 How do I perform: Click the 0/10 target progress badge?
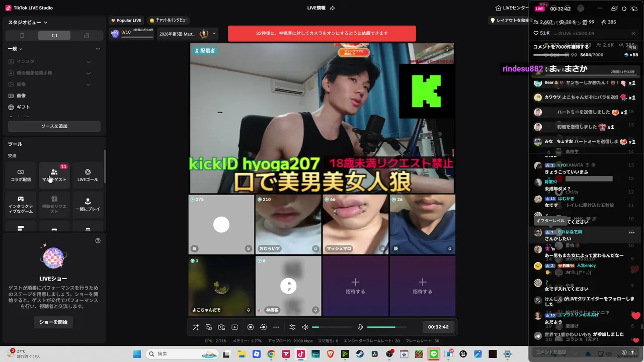(x=131, y=34)
